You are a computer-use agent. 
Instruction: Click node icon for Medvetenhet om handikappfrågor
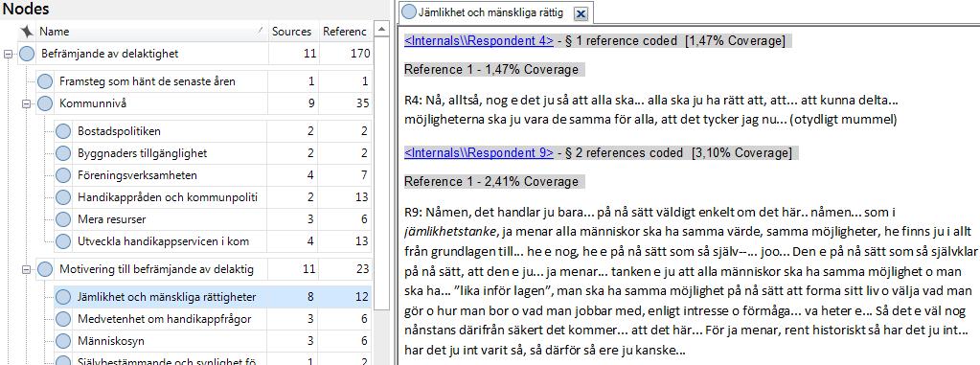(x=62, y=319)
